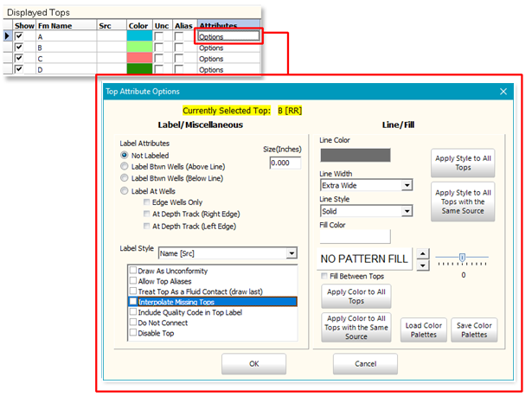Click the pattern fill slider handle
Image resolution: width=532 pixels, height=403 pixels.
tap(463, 257)
